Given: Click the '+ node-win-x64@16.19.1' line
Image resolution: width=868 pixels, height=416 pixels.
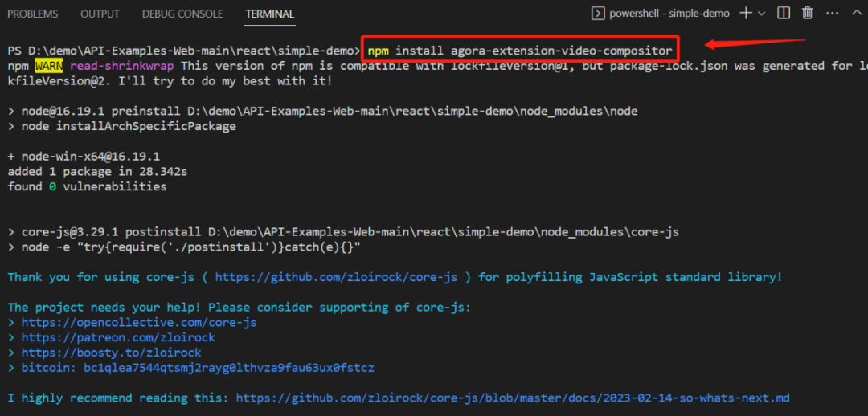Looking at the screenshot, I should 84,157.
